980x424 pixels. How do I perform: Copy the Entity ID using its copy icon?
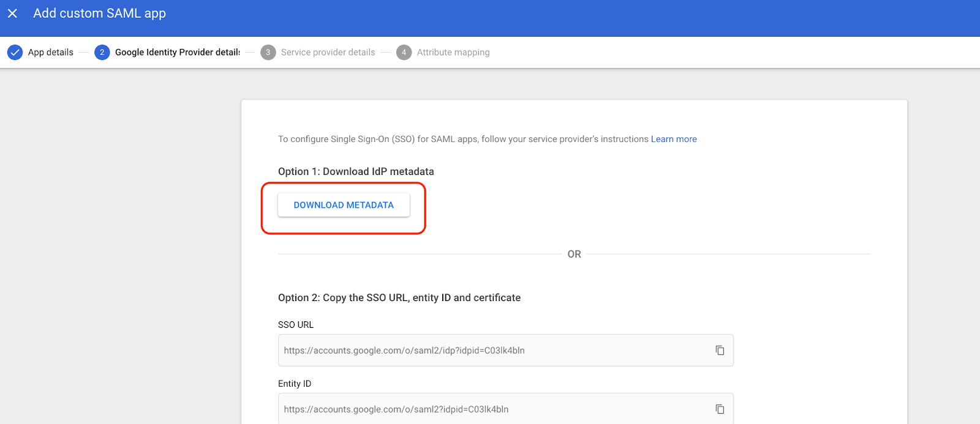click(x=720, y=409)
